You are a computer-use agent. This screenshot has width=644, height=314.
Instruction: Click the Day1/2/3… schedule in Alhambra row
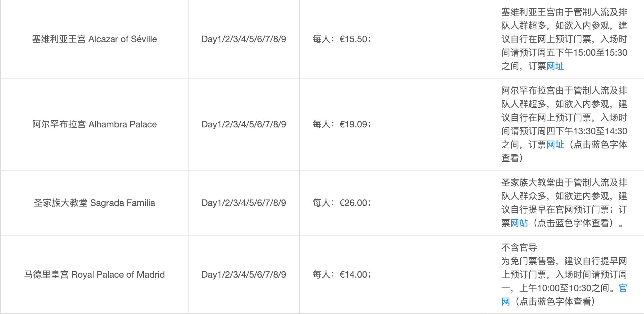tap(244, 125)
